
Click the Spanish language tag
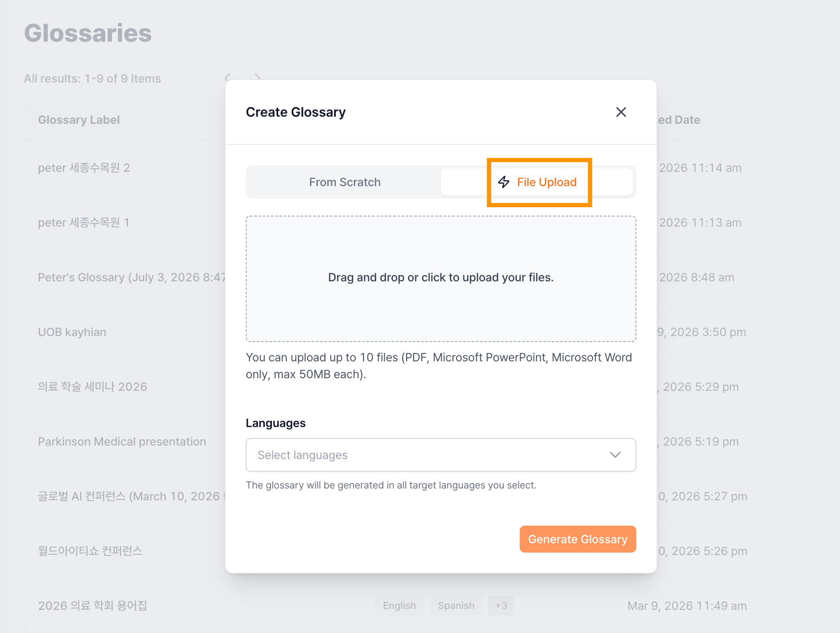[x=456, y=606]
